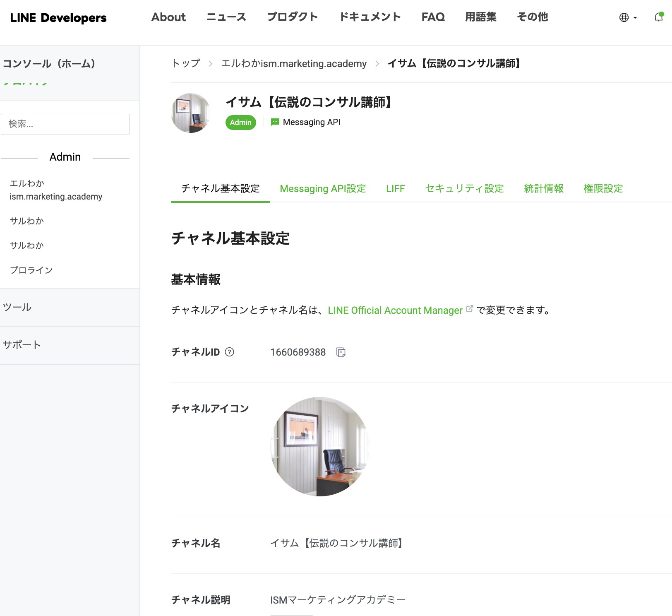
Task: Click the エルわかism.marketing.academy breadcrumb link
Action: 294,63
